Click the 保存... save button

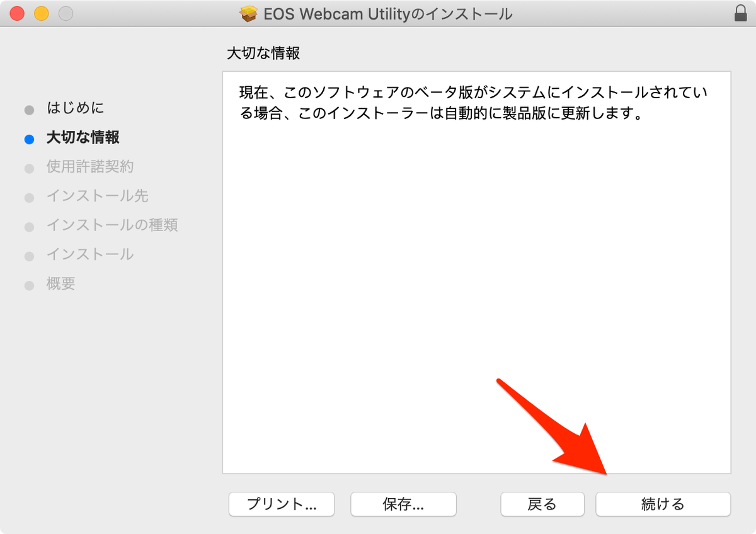(x=403, y=504)
